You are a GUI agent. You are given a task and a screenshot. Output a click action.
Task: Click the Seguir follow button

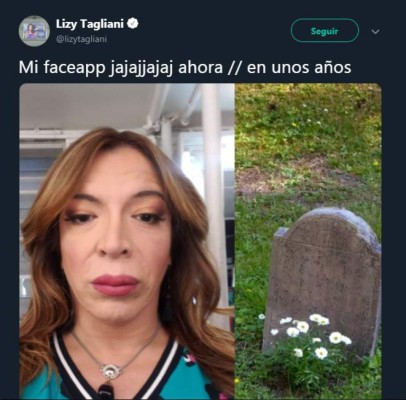[325, 31]
